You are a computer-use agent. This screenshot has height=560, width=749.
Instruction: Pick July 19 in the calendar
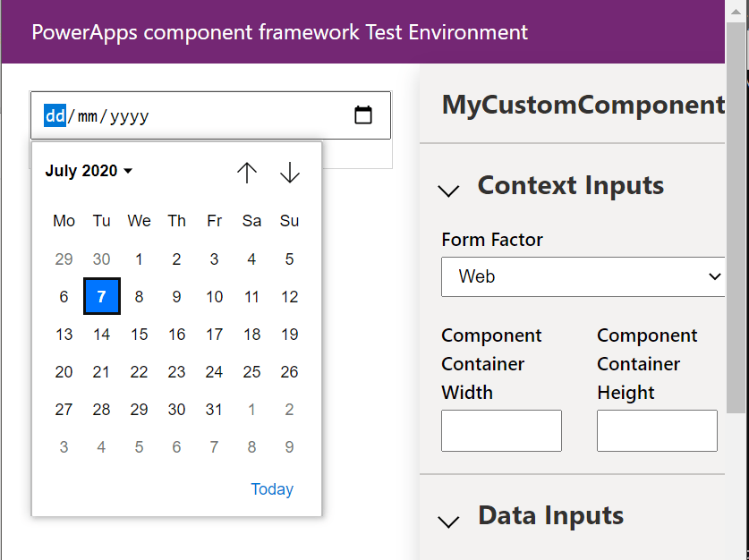pyautogui.click(x=289, y=335)
